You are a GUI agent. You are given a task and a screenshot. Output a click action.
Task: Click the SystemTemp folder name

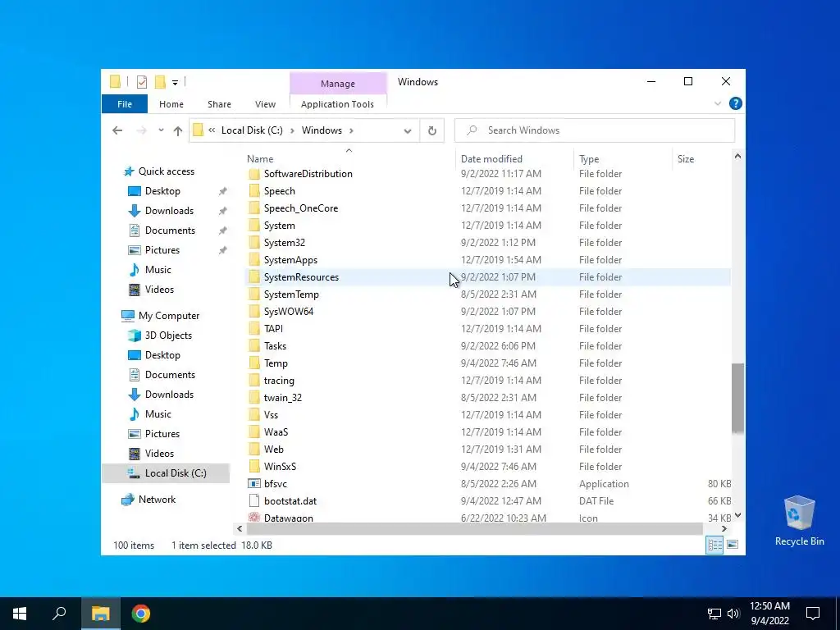[x=291, y=294]
